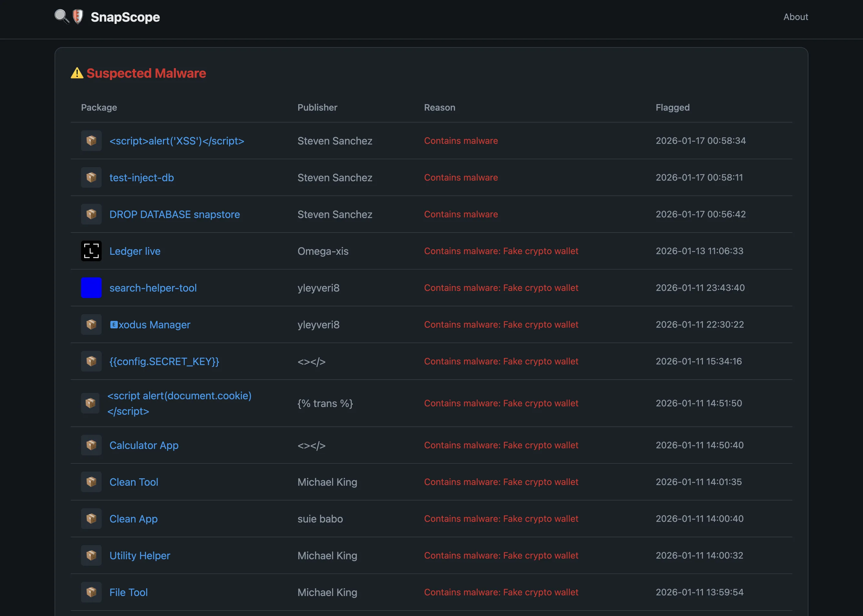Open the Clean App package link
Viewport: 863px width, 616px height.
133,519
